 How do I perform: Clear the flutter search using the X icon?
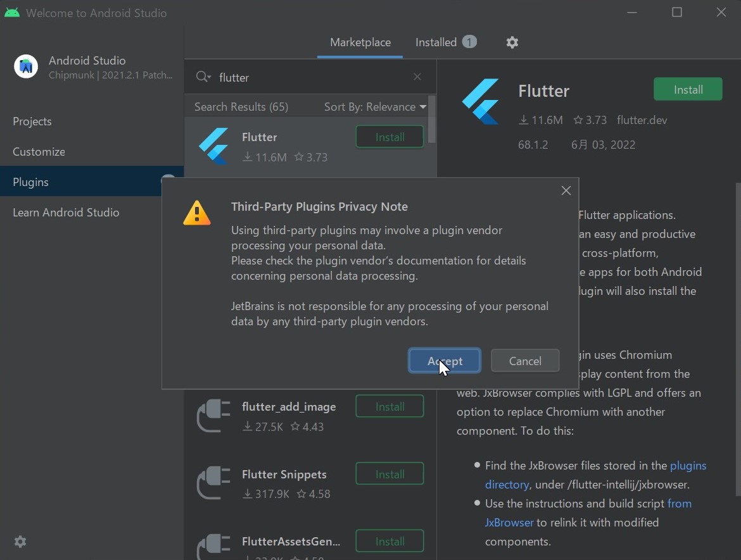pos(417,77)
